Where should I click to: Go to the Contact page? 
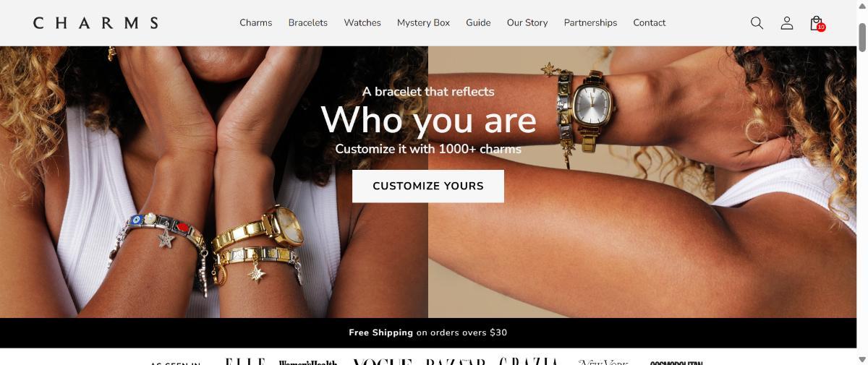pos(650,23)
